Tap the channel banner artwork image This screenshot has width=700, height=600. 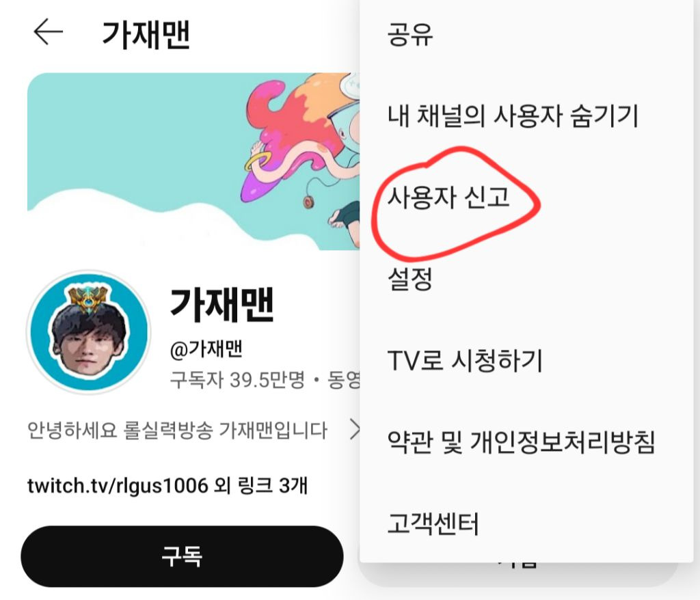[193, 161]
